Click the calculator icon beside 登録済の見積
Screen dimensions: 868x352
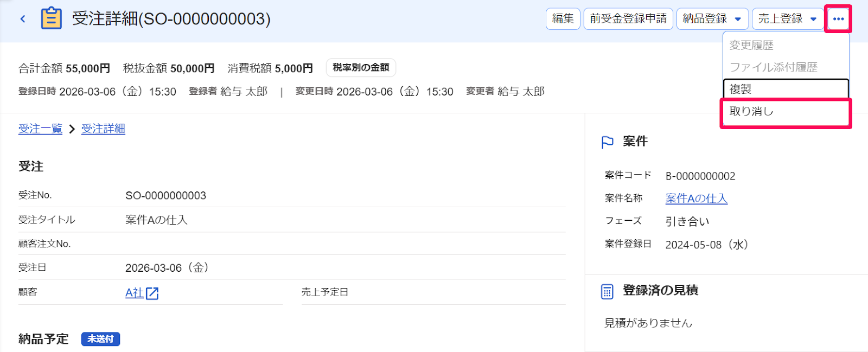[607, 291]
